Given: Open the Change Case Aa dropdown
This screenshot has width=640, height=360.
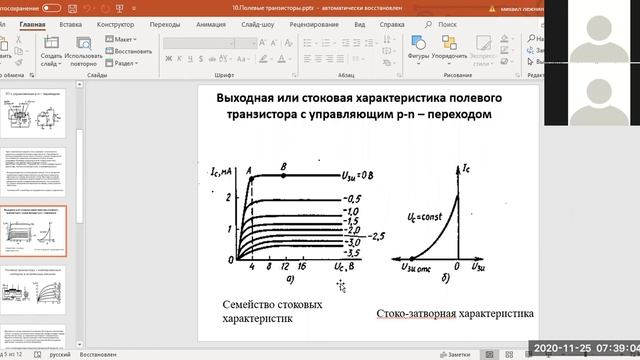Looking at the screenshot, I should [x=243, y=59].
